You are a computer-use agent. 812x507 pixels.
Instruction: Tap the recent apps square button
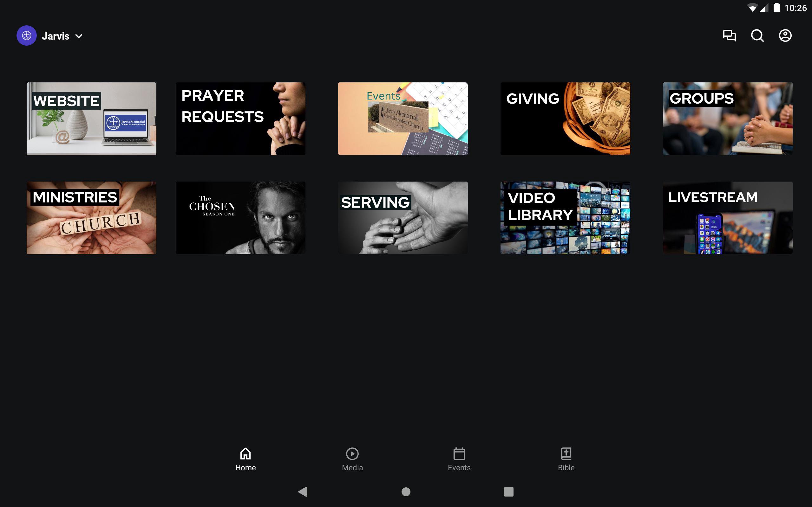pos(508,491)
